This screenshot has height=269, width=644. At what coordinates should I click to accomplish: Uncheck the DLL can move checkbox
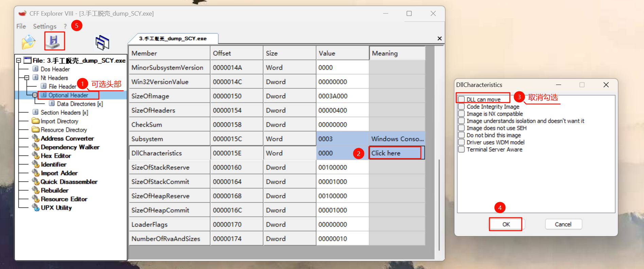click(461, 99)
